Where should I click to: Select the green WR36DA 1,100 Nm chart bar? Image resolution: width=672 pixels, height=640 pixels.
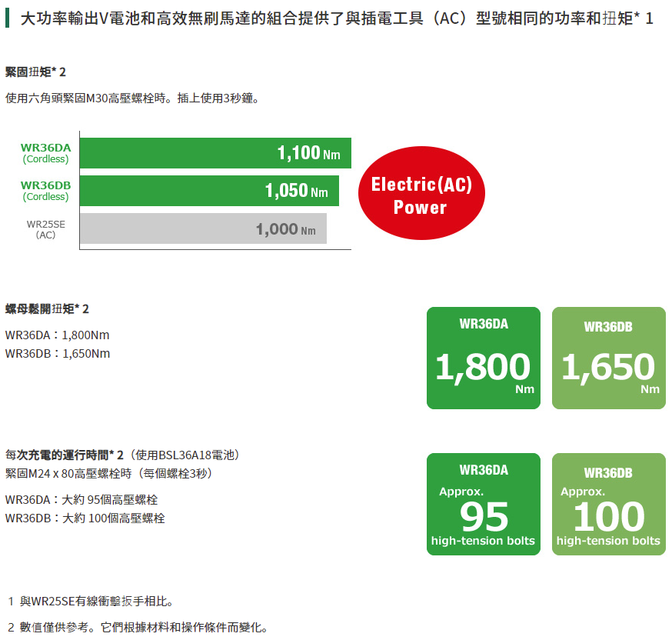pos(215,153)
